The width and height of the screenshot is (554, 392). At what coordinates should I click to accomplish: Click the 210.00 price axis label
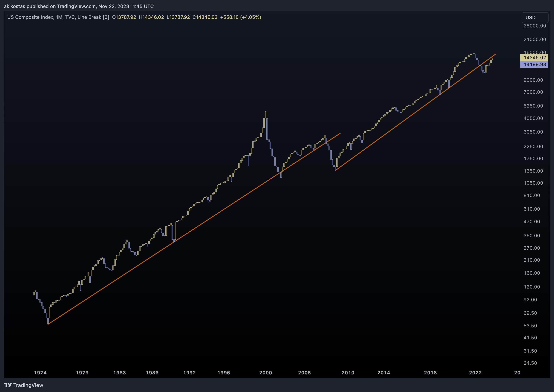[x=532, y=260]
